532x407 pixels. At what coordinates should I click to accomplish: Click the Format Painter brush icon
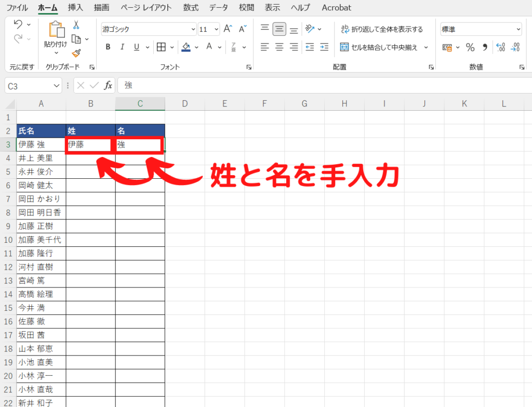pyautogui.click(x=76, y=53)
